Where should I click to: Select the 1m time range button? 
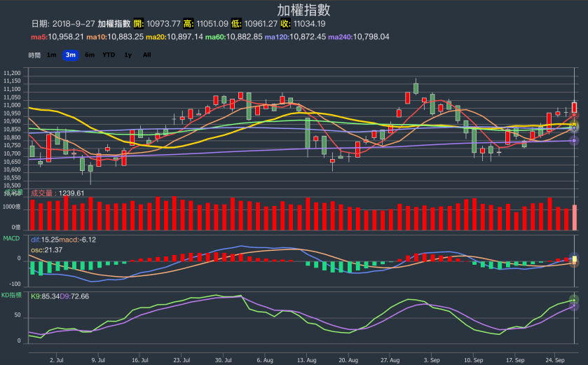(52, 55)
